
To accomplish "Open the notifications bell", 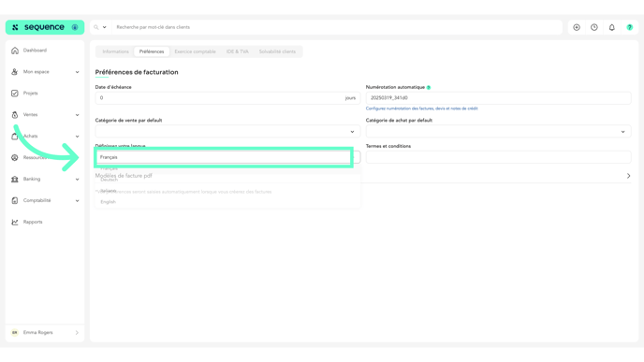I will 612,27.
